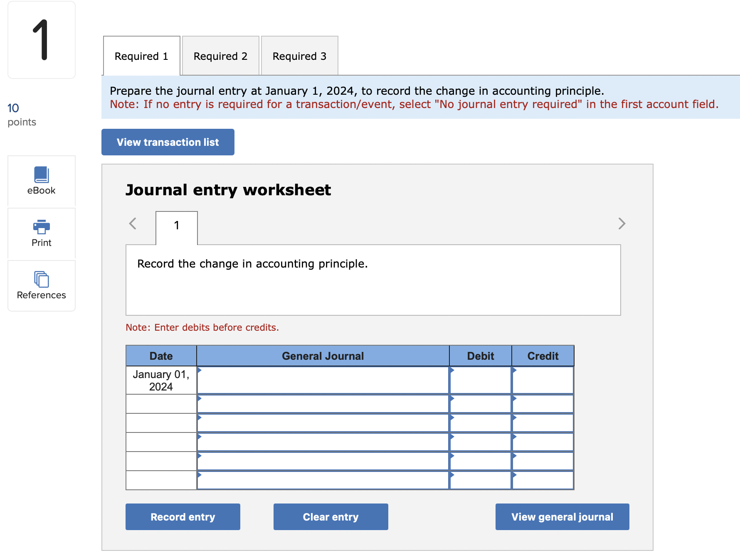Click Credit field in third journal row

[x=543, y=423]
